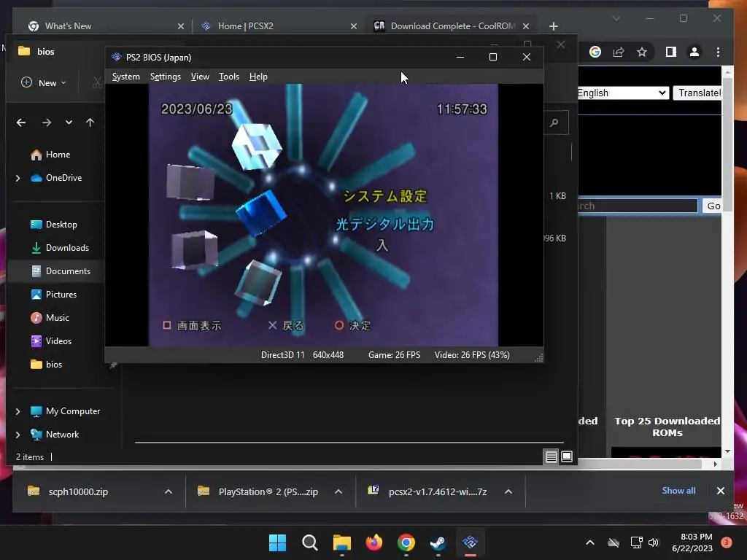Open a new Chrome tab
Screen dimensions: 747x560
pyautogui.click(x=553, y=26)
